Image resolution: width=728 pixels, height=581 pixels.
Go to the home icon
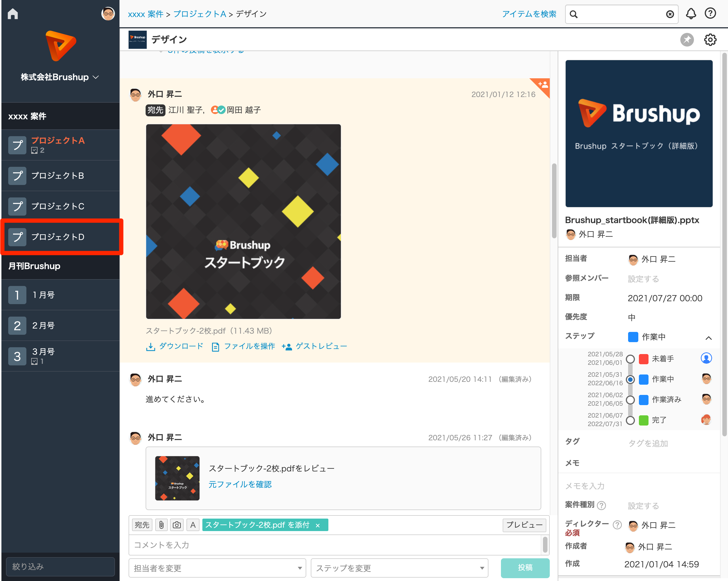tap(13, 14)
